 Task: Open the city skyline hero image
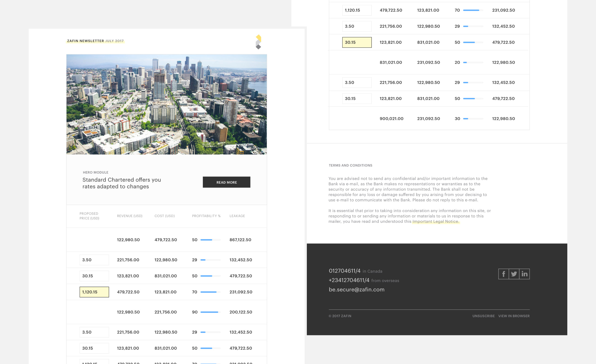point(167,104)
